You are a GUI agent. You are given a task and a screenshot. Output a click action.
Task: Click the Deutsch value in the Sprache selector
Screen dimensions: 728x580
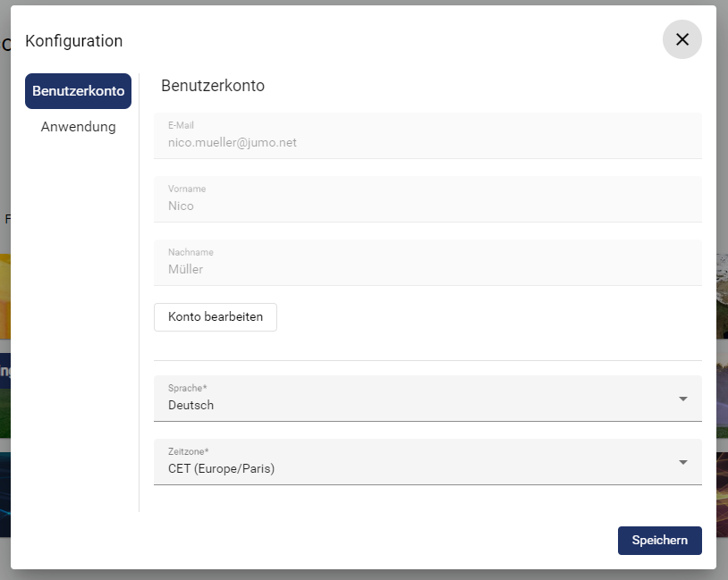pyautogui.click(x=191, y=406)
